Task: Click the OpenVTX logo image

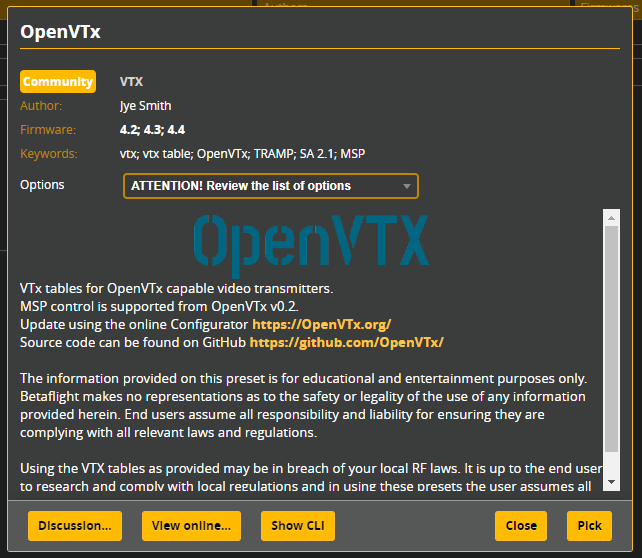Action: [311, 245]
